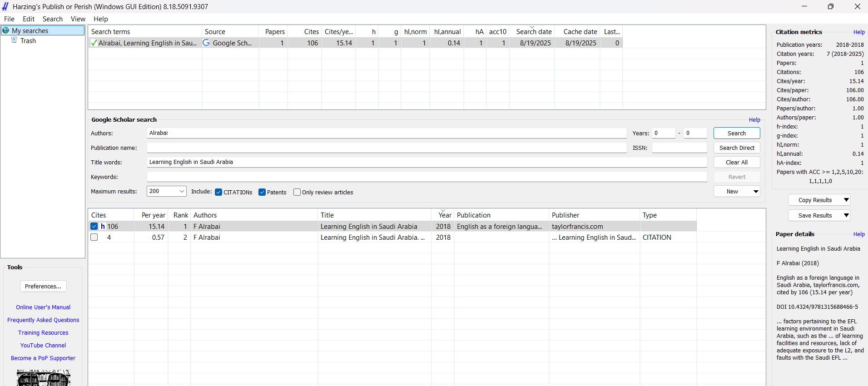
Task: Uncheck the Patents include checkbox
Action: pos(262,192)
